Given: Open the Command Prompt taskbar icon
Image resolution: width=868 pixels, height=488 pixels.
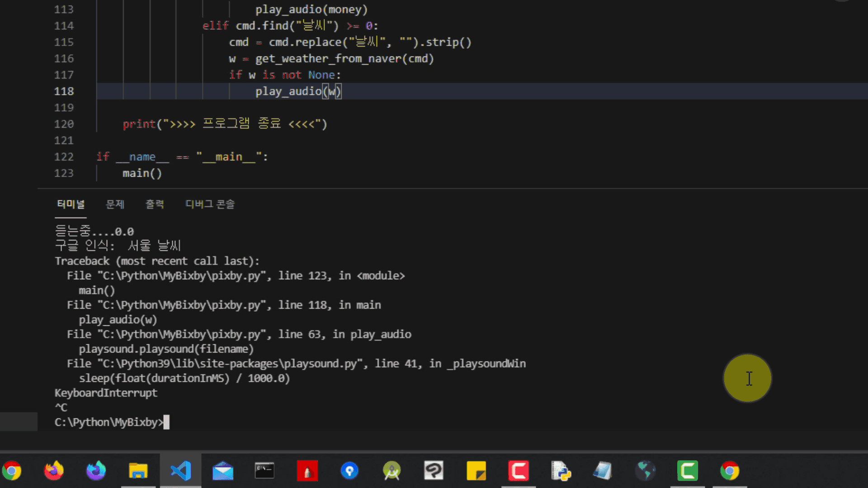Looking at the screenshot, I should 264,471.
